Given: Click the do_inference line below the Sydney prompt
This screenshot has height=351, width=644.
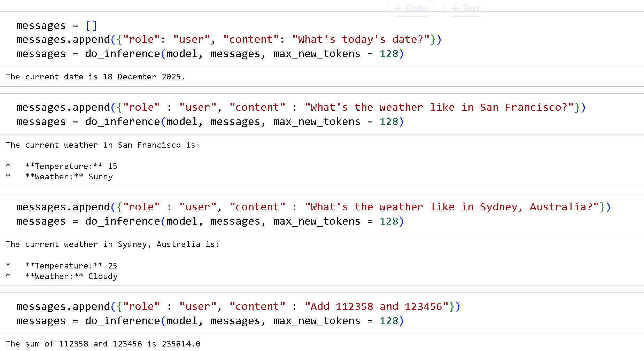Looking at the screenshot, I should click(209, 221).
